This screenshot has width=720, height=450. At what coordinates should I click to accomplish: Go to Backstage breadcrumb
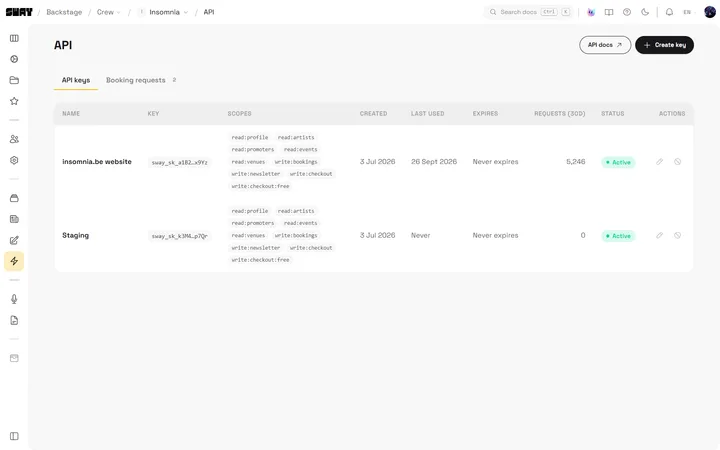point(64,12)
